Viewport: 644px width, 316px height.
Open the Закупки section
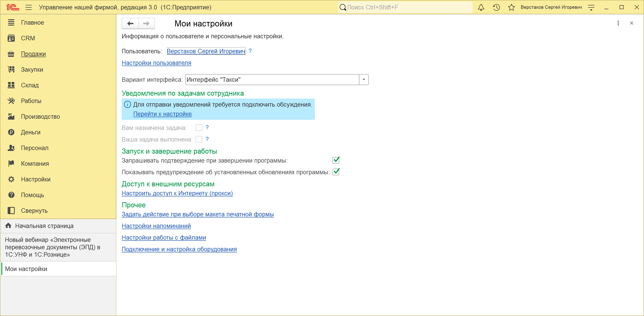pyautogui.click(x=32, y=70)
